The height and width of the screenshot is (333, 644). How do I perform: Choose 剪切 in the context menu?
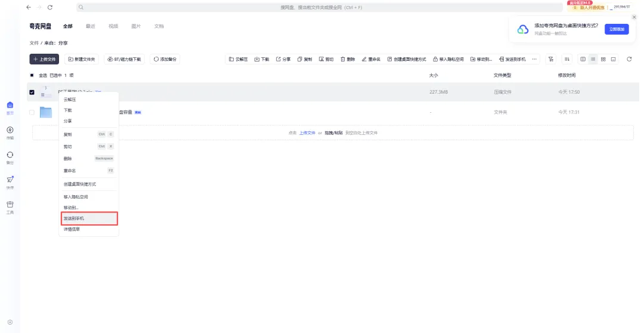click(x=89, y=146)
